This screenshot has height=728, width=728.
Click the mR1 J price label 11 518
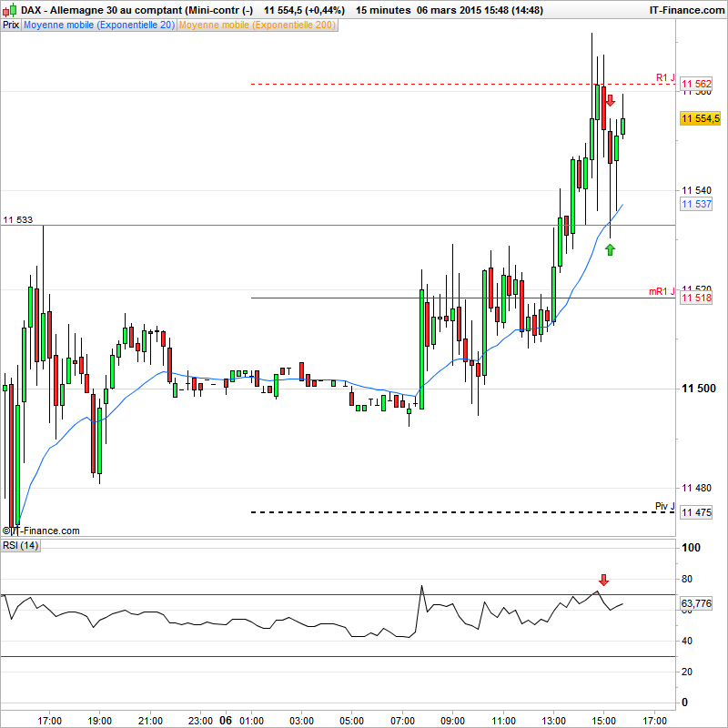696,298
